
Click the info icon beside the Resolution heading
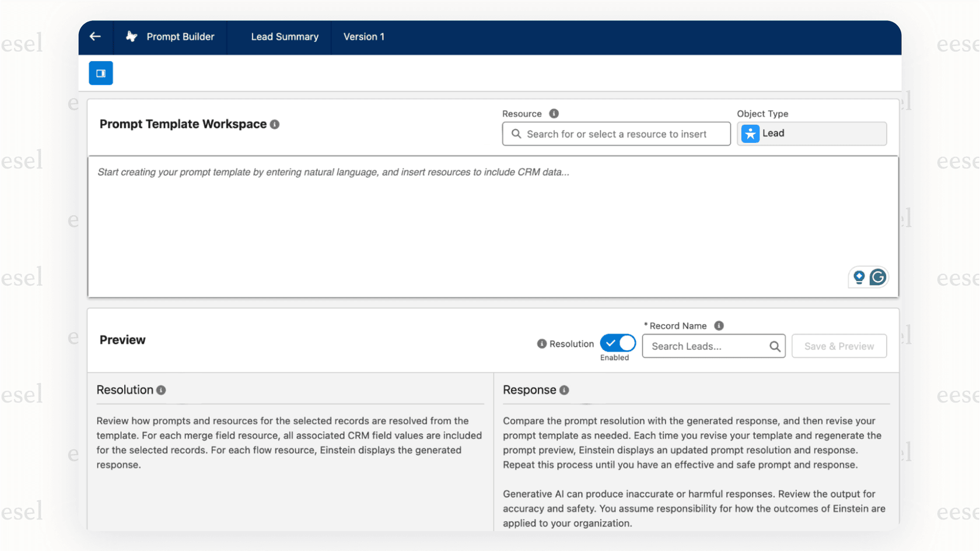(x=162, y=389)
